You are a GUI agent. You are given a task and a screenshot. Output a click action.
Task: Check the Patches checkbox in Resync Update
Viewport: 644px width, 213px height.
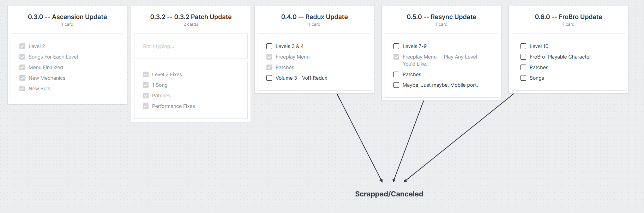[x=396, y=74]
